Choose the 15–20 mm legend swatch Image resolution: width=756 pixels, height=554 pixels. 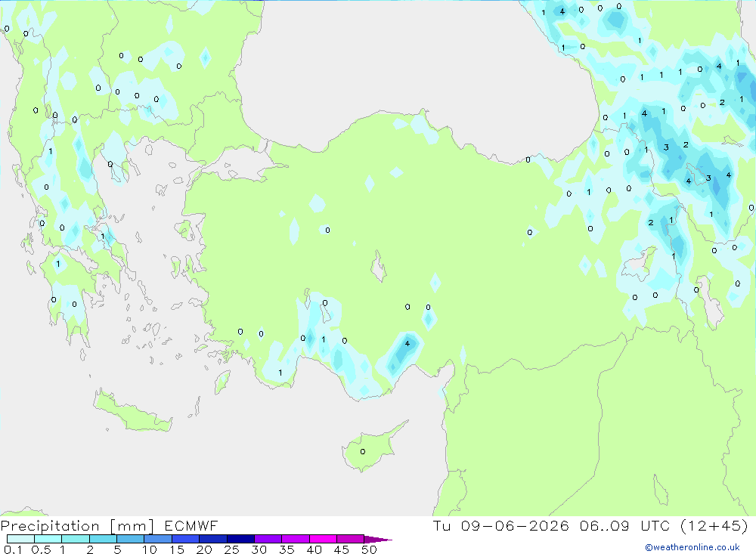[185, 539]
